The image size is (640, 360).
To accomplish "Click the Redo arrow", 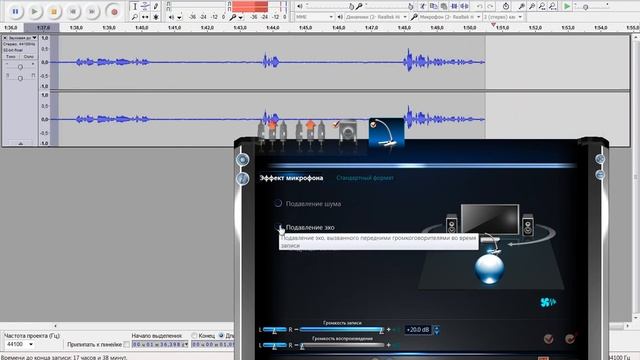I will click(490, 6).
